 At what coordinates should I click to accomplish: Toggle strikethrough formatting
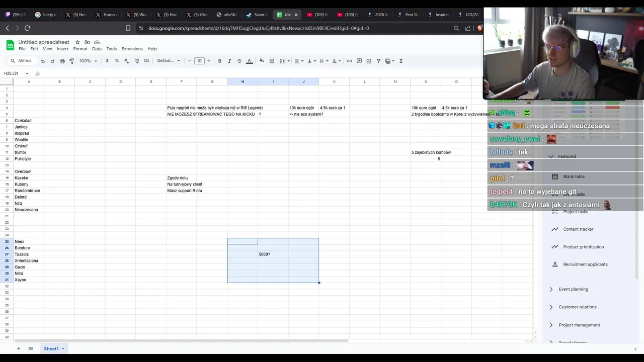click(239, 61)
